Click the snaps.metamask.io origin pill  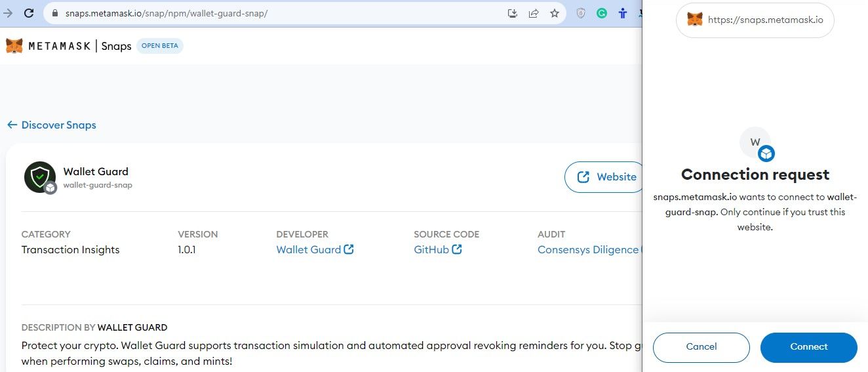(755, 20)
